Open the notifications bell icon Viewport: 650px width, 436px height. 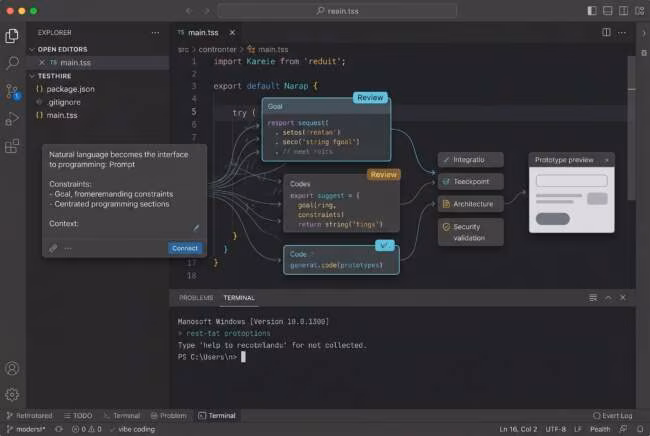[640, 429]
